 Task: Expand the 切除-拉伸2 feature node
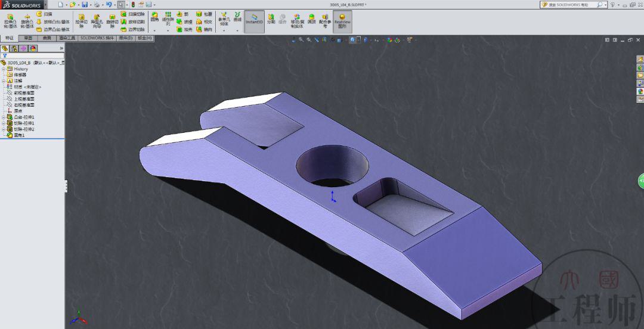click(x=3, y=129)
